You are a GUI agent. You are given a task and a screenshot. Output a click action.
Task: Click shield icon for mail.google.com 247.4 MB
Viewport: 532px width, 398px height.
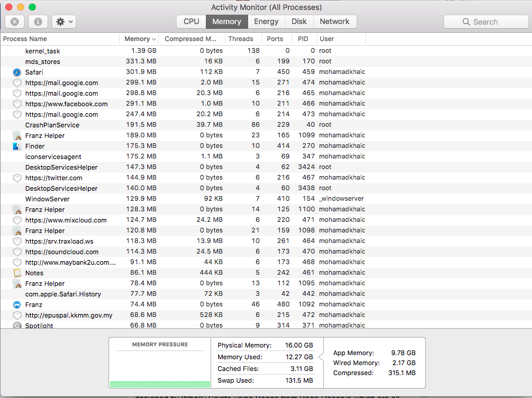point(17,114)
